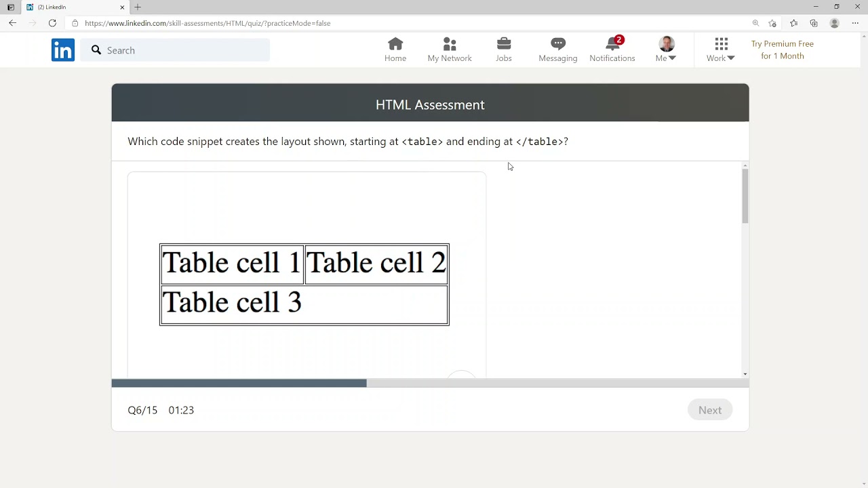Click the search magnifier icon
This screenshot has width=868, height=488.
coord(96,50)
